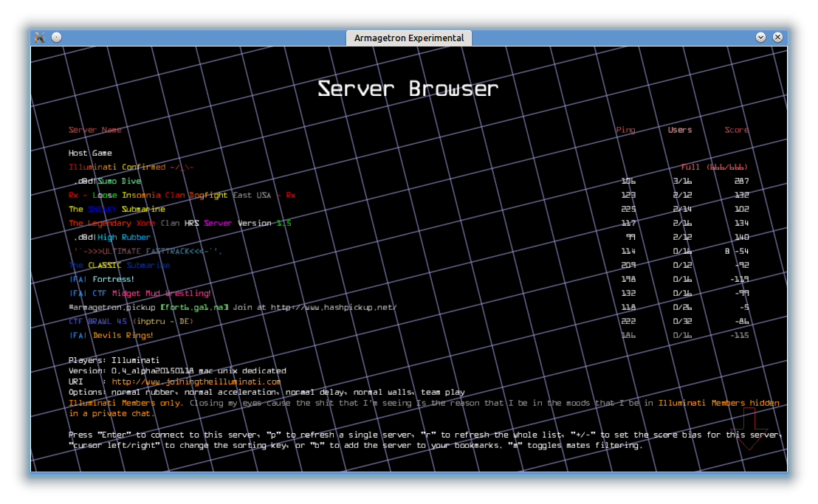This screenshot has width=818, height=504.
Task: Sort the list by Server Name column
Action: (x=95, y=130)
